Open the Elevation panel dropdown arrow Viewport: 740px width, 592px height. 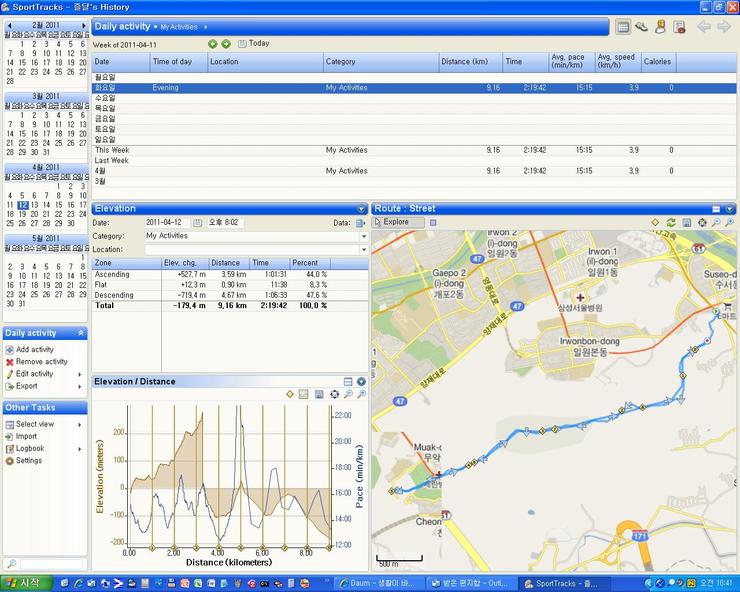pos(362,209)
